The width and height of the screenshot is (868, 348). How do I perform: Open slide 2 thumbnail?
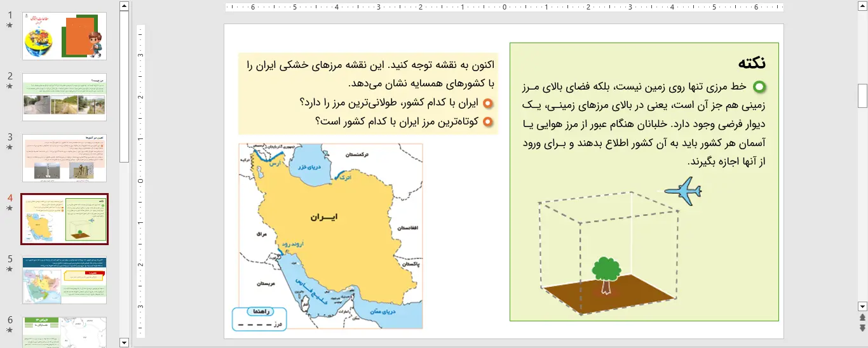click(x=64, y=97)
